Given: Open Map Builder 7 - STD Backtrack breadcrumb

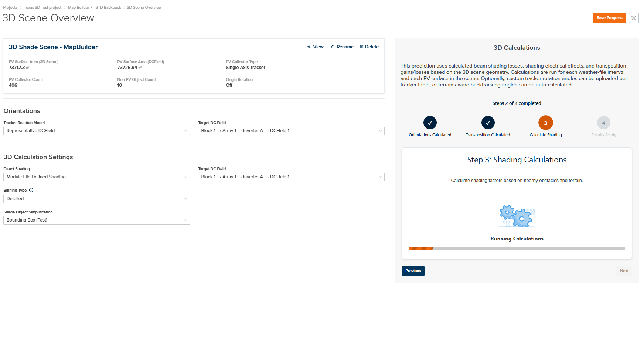Looking at the screenshot, I should point(95,7).
